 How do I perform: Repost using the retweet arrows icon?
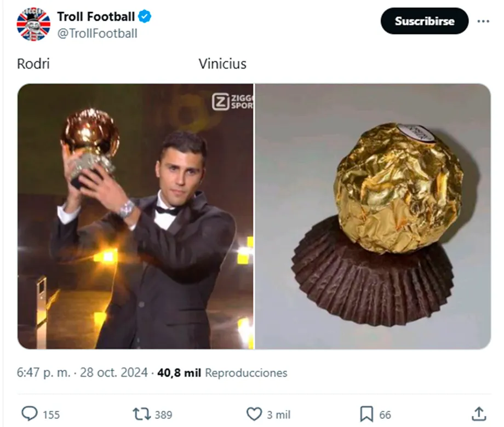(142, 414)
